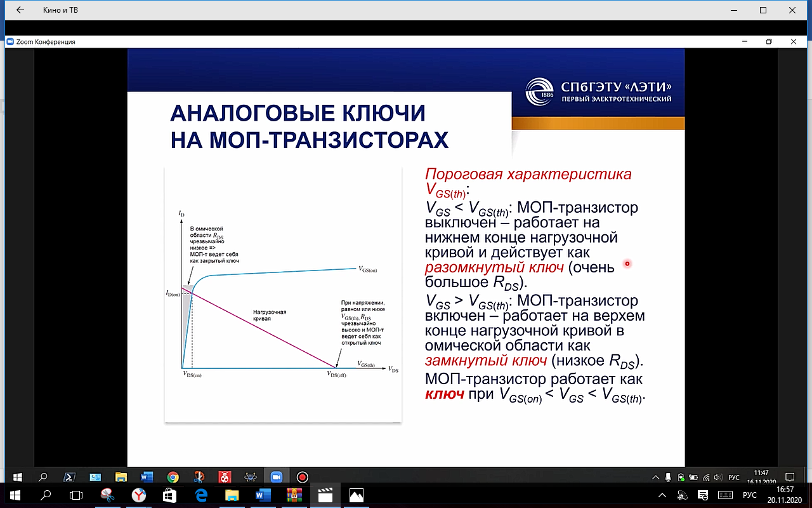Open the Photos app from the taskbar
Screen dimensions: 812x508
click(357, 495)
